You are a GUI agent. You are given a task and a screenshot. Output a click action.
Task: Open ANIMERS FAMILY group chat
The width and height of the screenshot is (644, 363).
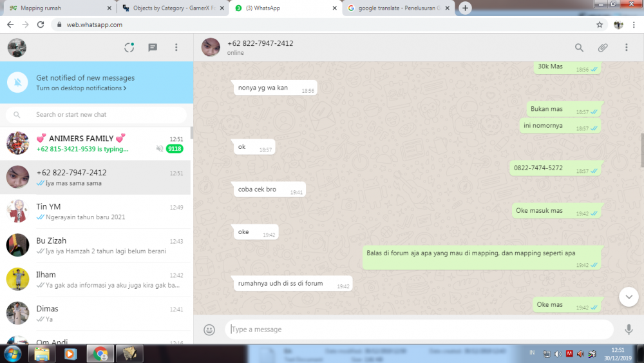point(95,144)
